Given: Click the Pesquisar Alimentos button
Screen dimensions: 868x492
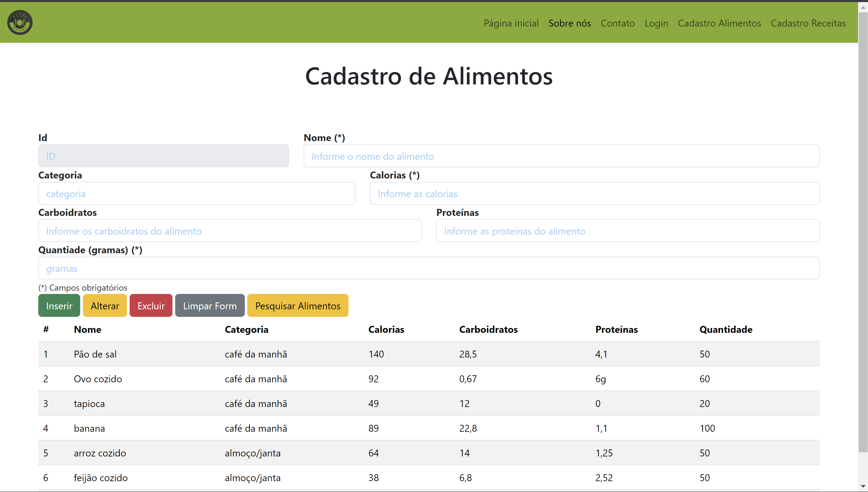Looking at the screenshot, I should (298, 305).
